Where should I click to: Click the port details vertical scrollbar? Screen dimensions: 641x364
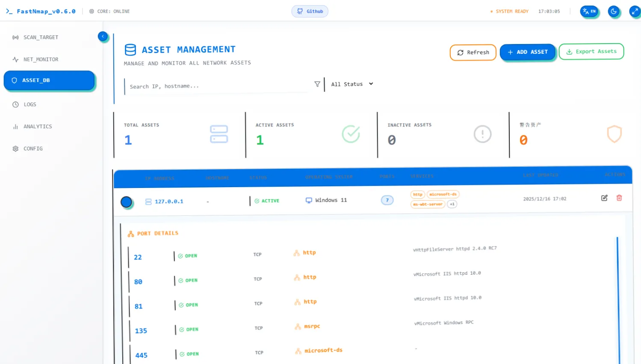click(617, 299)
